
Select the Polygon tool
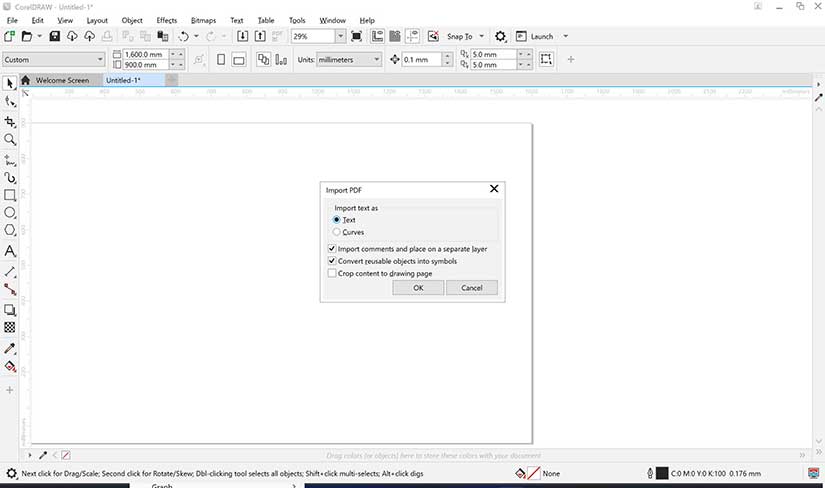pos(9,230)
